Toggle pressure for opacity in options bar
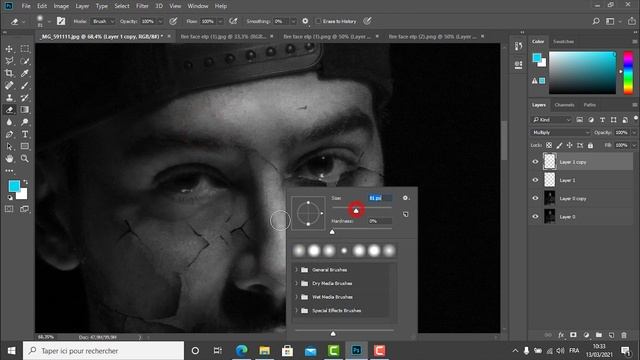The image size is (640, 360). 173,21
